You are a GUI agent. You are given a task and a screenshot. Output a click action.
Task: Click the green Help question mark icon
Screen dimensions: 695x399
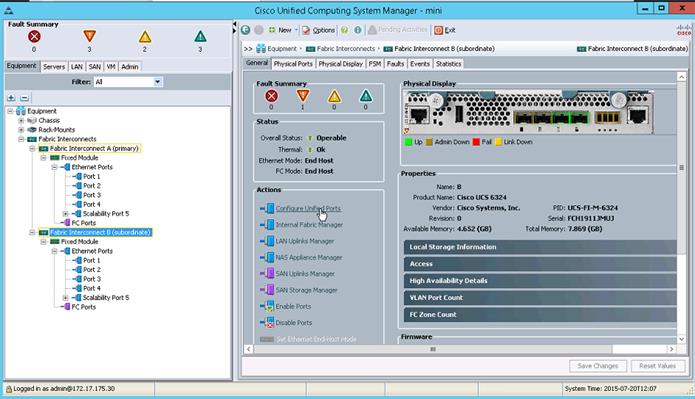[x=344, y=30]
